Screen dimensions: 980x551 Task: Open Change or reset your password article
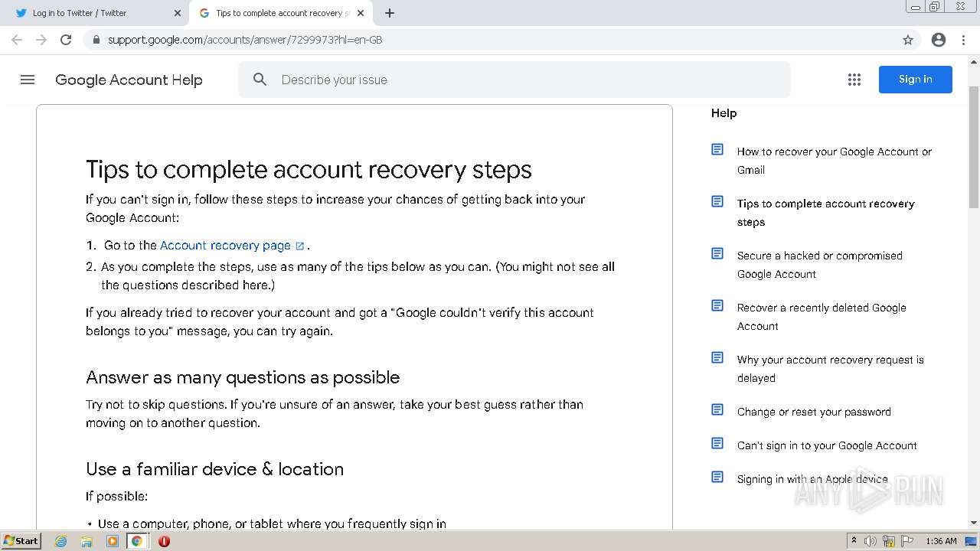click(813, 412)
